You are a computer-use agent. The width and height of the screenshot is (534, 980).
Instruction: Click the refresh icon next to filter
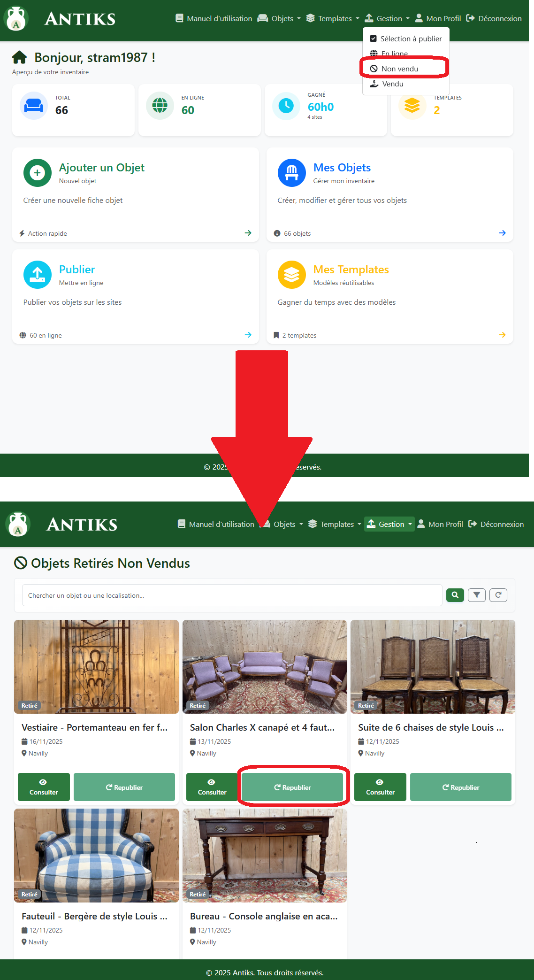[498, 595]
